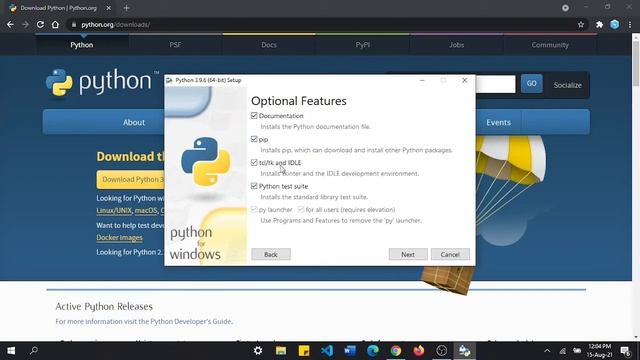The image size is (640, 360).
Task: Reload the python.org page
Action: [x=40, y=24]
